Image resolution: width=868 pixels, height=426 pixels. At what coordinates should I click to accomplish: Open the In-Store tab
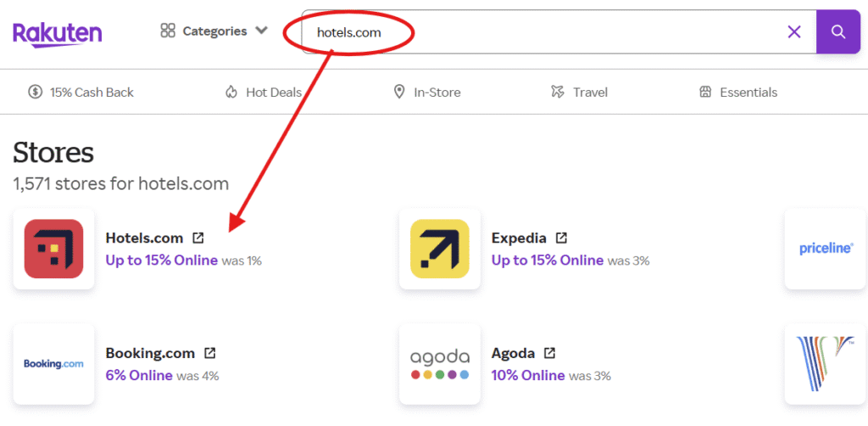[x=426, y=92]
